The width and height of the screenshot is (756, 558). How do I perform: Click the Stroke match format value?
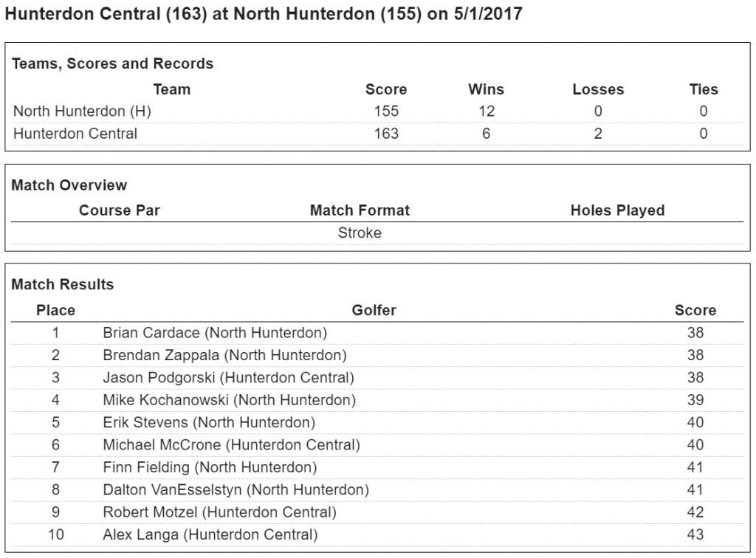(x=360, y=233)
